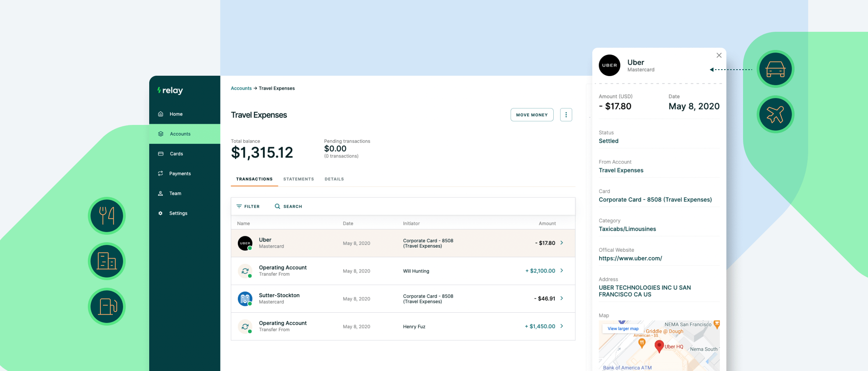The width and height of the screenshot is (868, 371).
Task: Open the three-dot more options menu
Action: 566,115
